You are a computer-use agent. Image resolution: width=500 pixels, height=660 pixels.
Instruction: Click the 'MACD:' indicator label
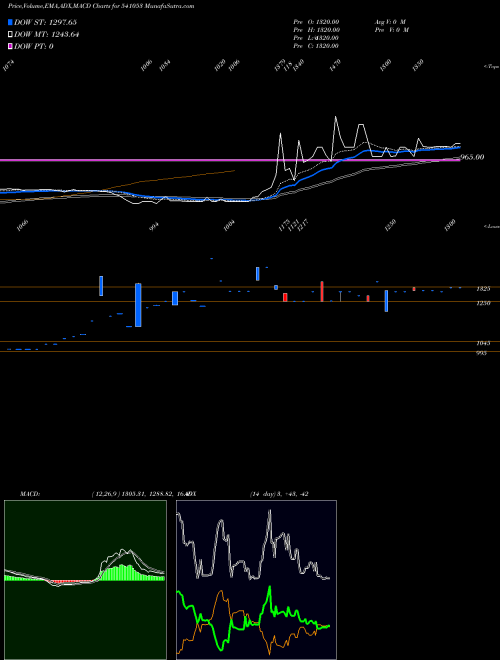point(30,494)
